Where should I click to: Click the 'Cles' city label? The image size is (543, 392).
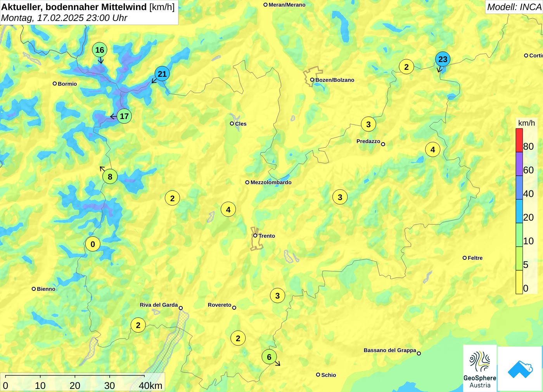click(241, 124)
